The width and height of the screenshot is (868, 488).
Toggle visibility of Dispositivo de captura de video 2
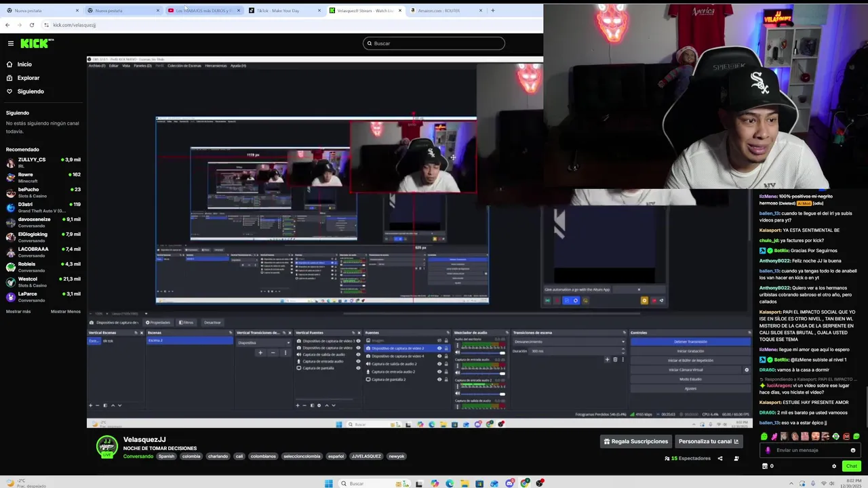tap(439, 348)
